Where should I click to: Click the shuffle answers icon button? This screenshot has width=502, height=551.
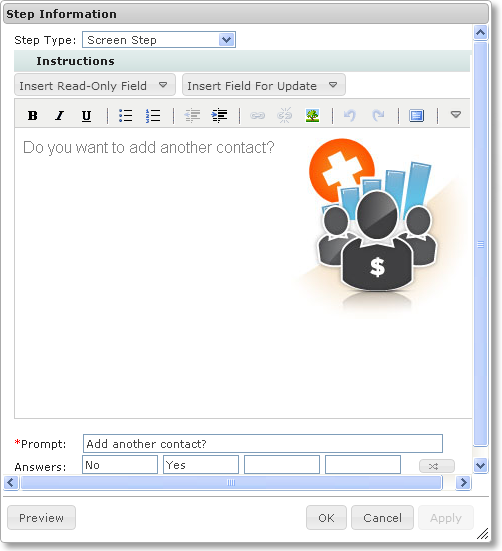point(437,466)
